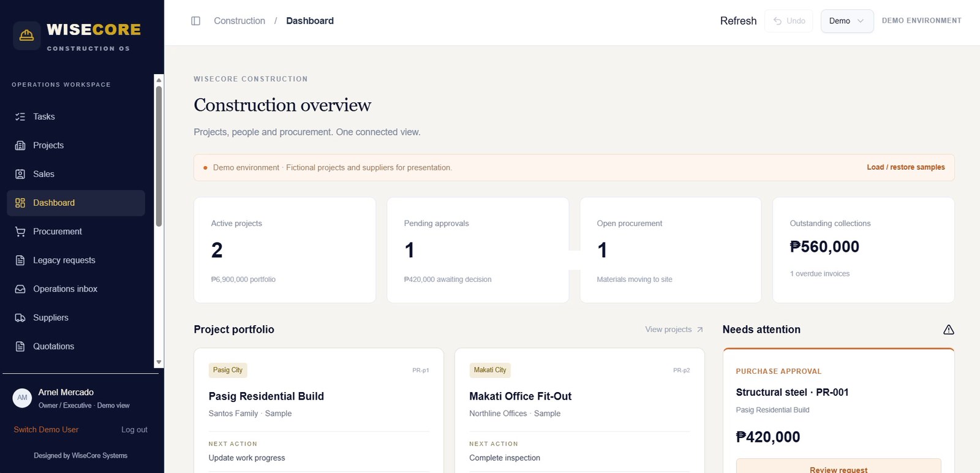Screen dimensions: 980x473
Task: Click the WiseCore hard hat logo icon
Action: pyautogui.click(x=27, y=36)
